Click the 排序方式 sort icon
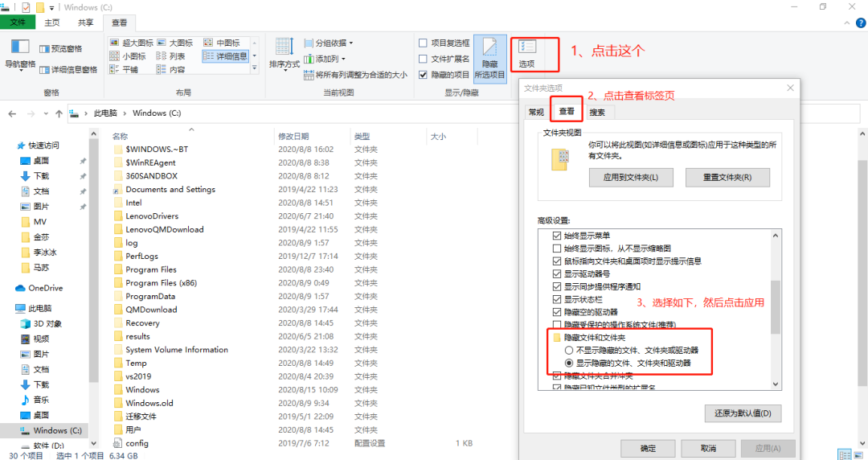Image resolution: width=868 pixels, height=460 pixels. [284, 53]
